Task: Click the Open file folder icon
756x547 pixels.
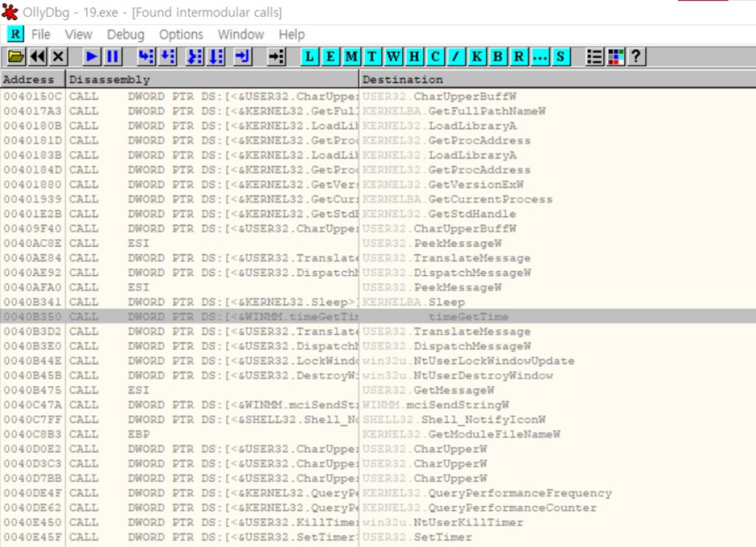Action: pyautogui.click(x=16, y=57)
